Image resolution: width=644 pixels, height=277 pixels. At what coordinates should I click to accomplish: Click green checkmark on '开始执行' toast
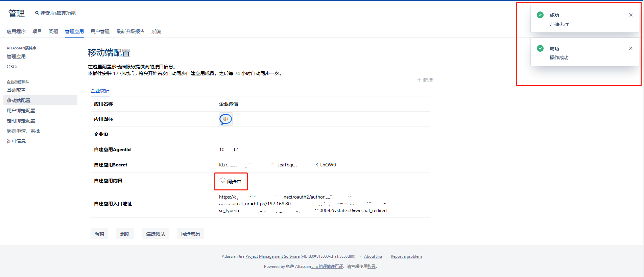point(540,15)
